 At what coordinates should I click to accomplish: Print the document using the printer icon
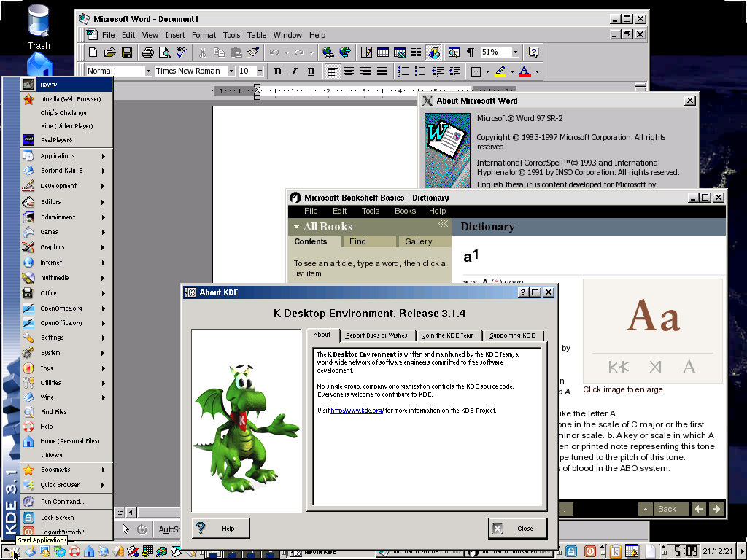(x=147, y=52)
